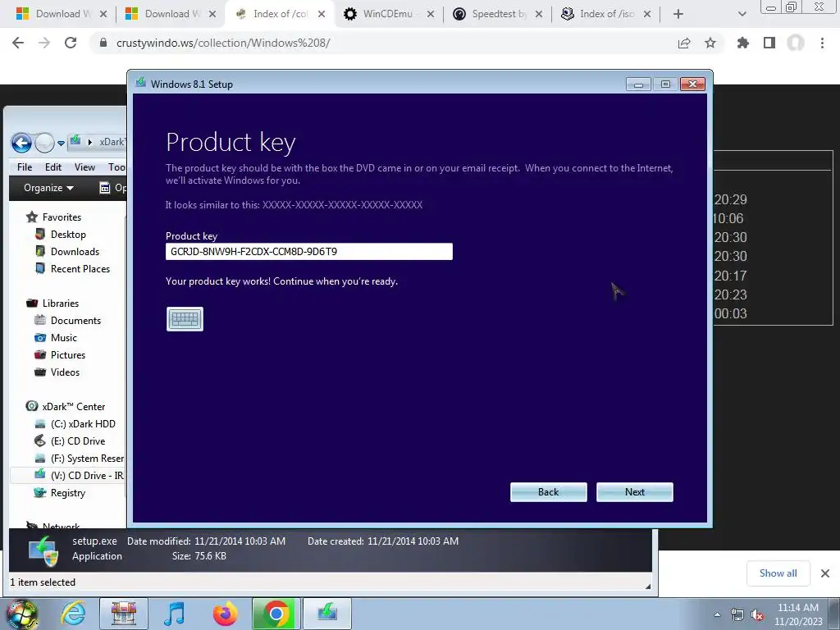Open the Organize dropdown in Explorer
The height and width of the screenshot is (630, 840).
48,188
